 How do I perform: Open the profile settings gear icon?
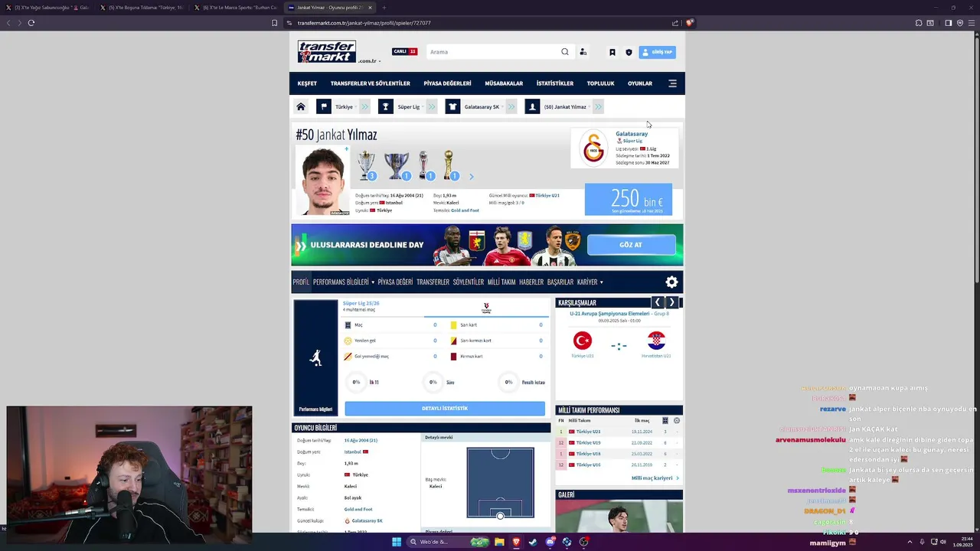pyautogui.click(x=671, y=282)
